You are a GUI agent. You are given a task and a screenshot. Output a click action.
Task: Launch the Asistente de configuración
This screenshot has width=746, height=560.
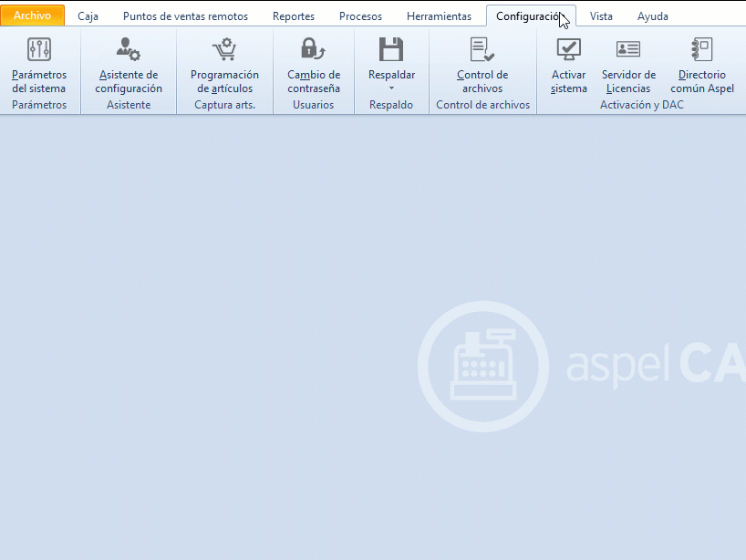click(129, 67)
